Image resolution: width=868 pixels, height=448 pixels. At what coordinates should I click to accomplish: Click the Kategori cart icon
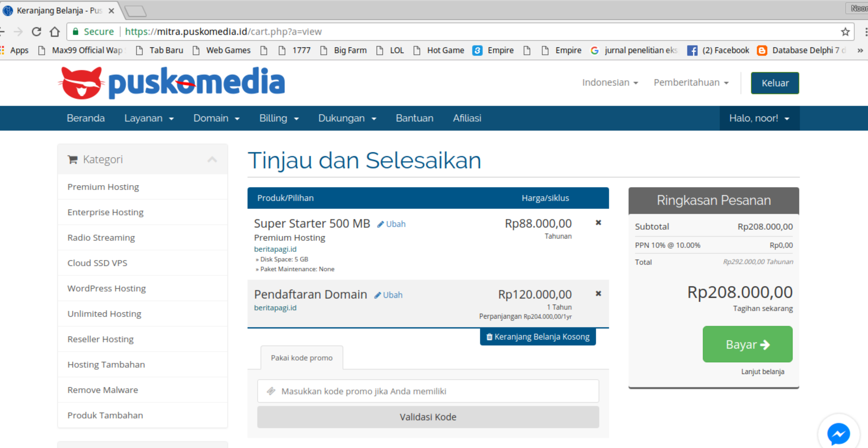pyautogui.click(x=72, y=159)
